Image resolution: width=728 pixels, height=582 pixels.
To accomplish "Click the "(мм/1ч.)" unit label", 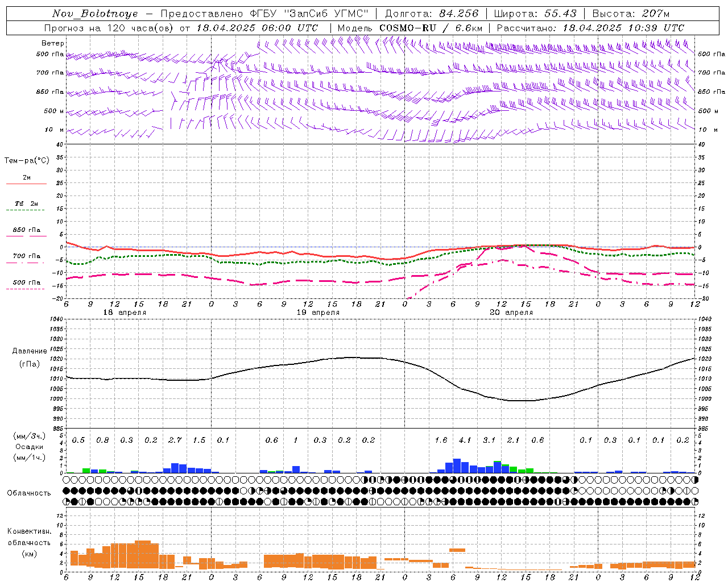I will click(x=30, y=458).
